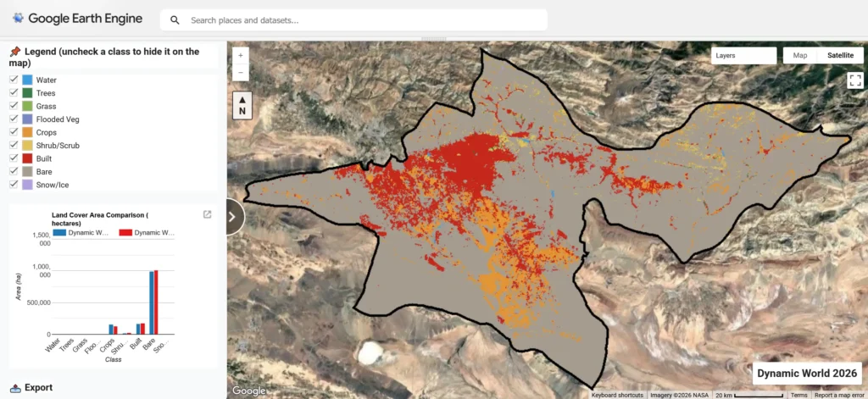This screenshot has width=868, height=399.
Task: Click the search places and datasets field
Action: coord(353,20)
